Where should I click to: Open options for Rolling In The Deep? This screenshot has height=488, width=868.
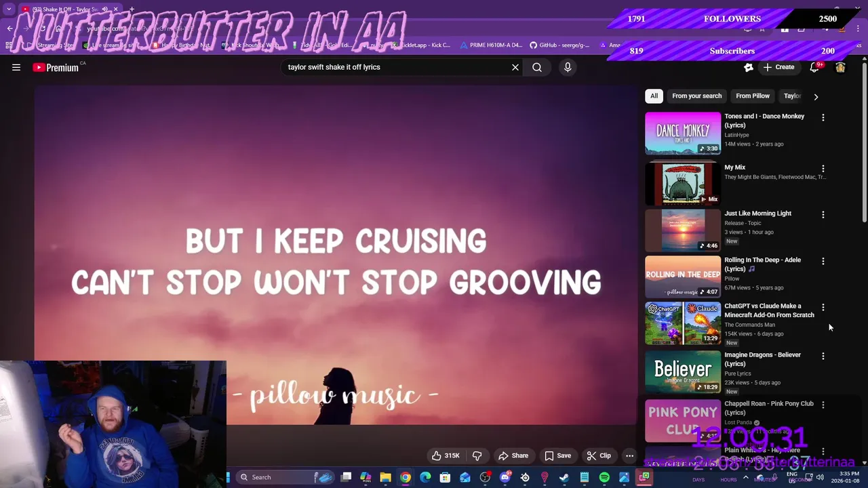[823, 261]
